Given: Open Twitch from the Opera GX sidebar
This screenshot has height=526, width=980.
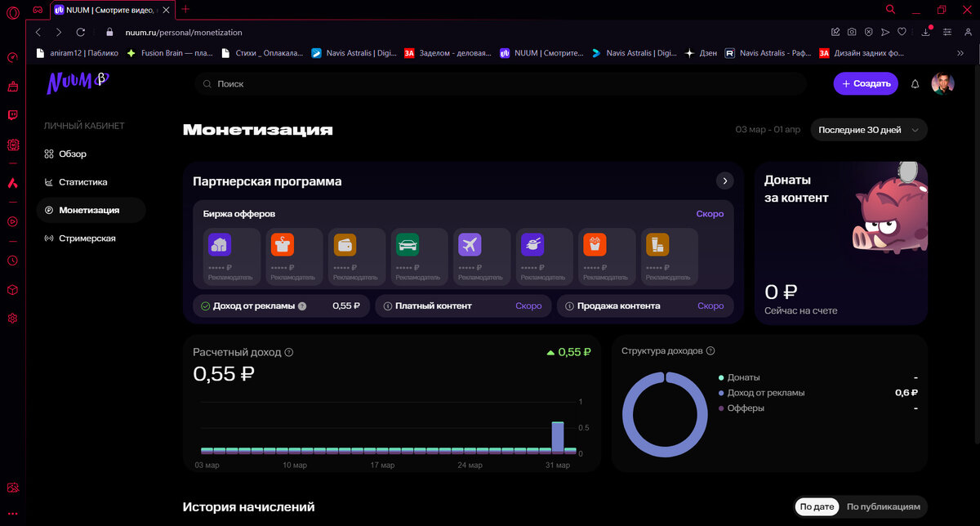Looking at the screenshot, I should point(11,115).
